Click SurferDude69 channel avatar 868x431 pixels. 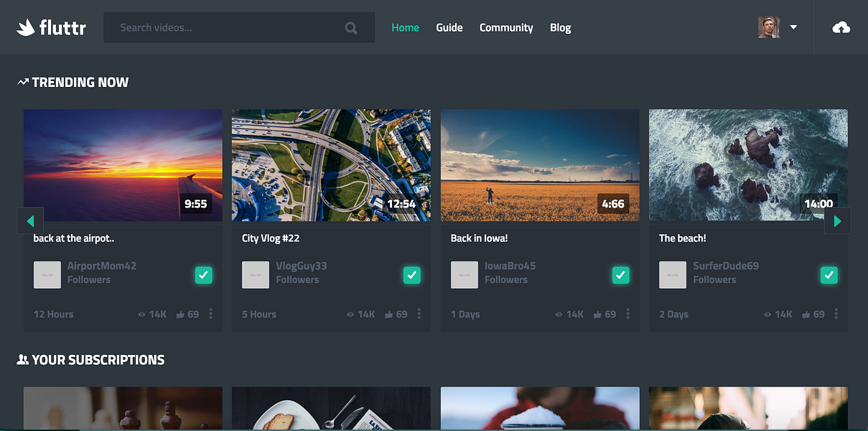point(673,275)
